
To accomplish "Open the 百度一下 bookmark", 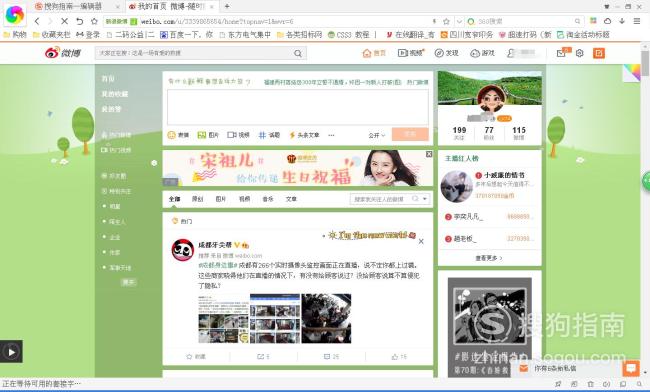I will [186, 35].
